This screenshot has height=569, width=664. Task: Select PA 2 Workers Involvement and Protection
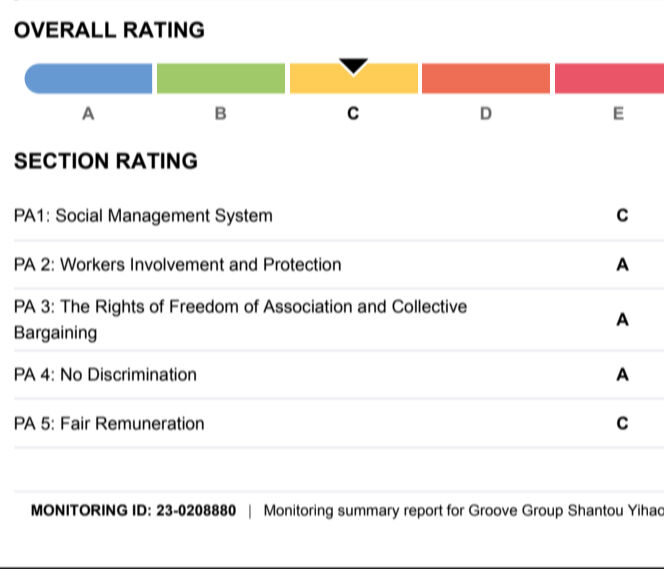point(178,265)
